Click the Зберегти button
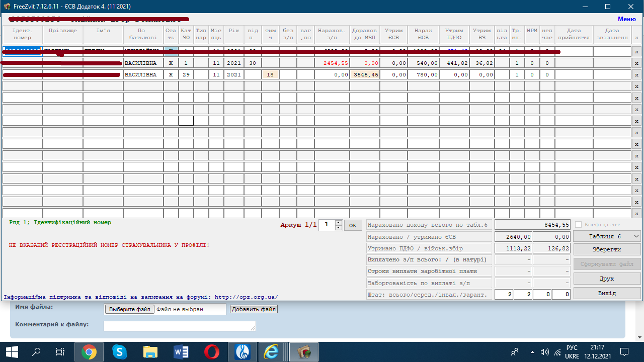 [607, 249]
